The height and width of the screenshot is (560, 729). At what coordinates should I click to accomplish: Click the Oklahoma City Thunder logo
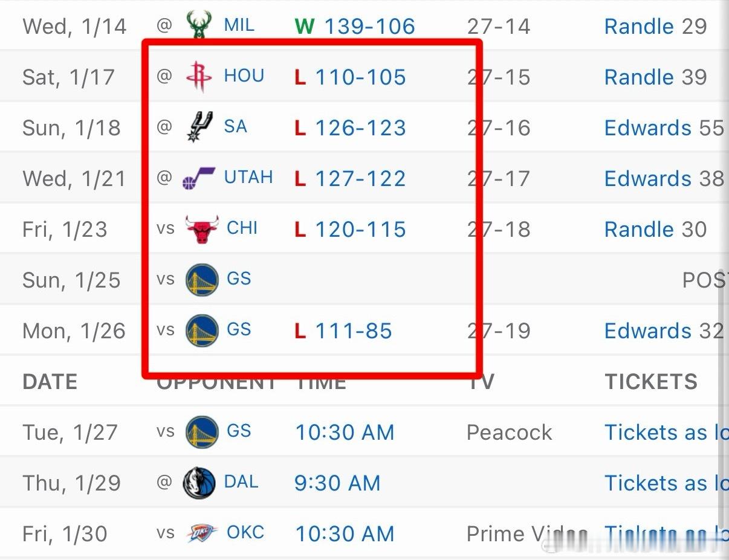[x=201, y=533]
